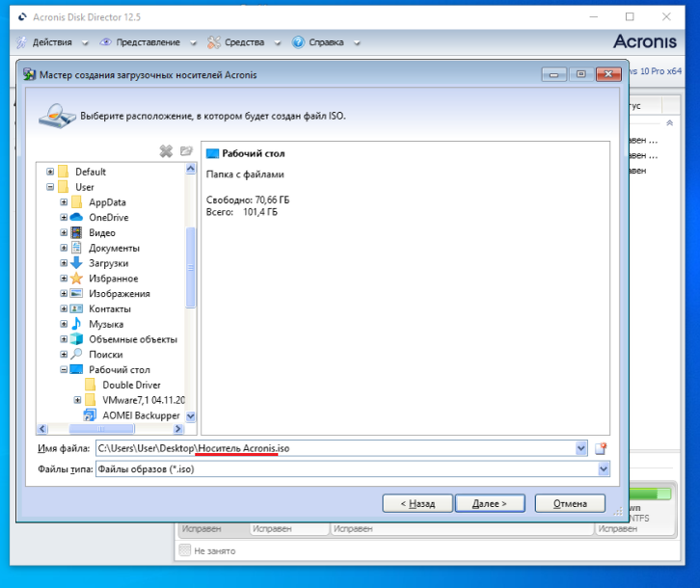Viewport: 700px width, 588px height.
Task: Open the Представление menu
Action: pyautogui.click(x=148, y=42)
